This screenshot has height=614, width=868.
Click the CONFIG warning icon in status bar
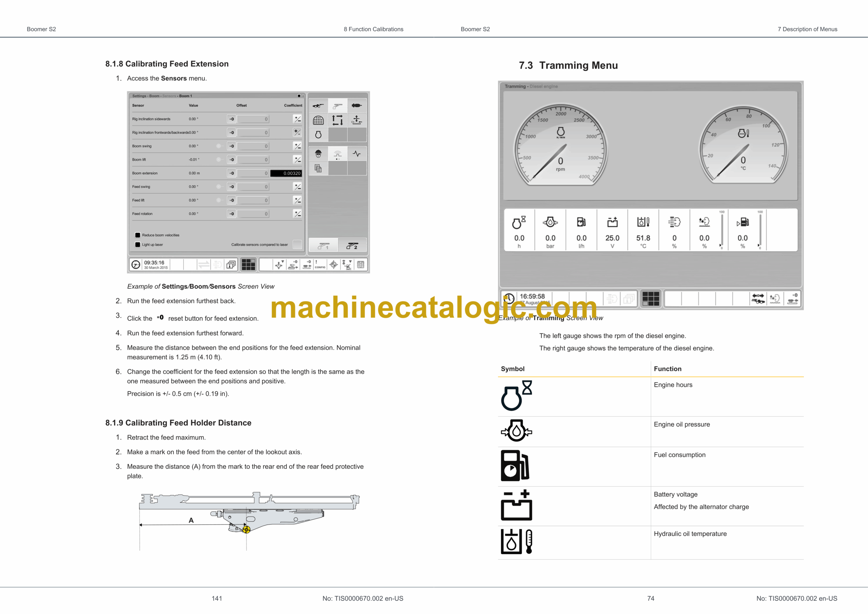(319, 265)
